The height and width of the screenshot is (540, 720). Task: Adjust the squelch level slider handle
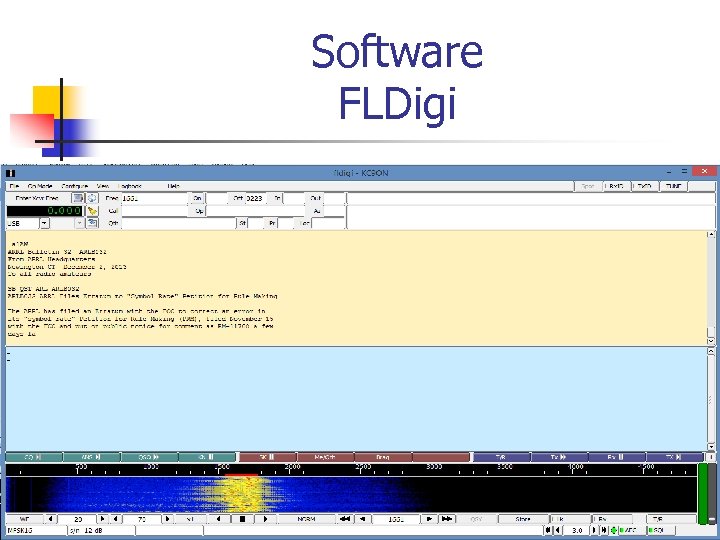(712, 520)
